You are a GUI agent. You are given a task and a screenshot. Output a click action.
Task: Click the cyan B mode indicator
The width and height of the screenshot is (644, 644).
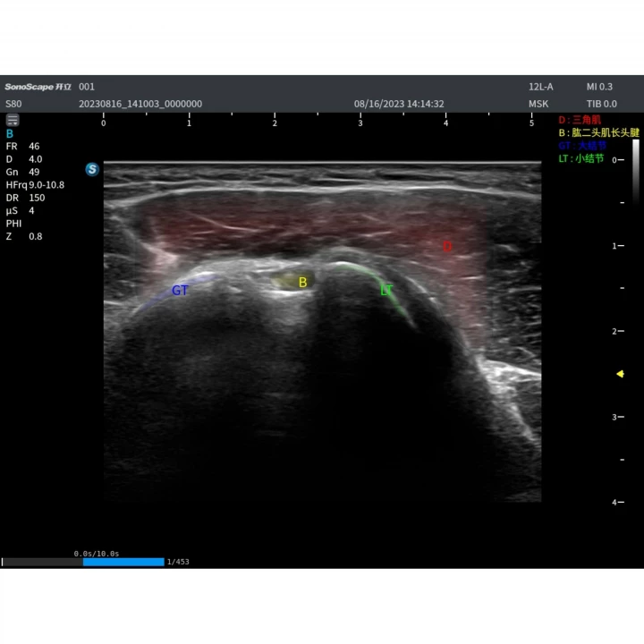coord(10,134)
